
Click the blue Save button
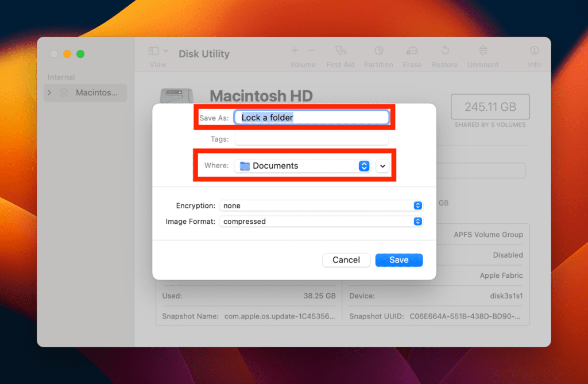[x=399, y=260]
